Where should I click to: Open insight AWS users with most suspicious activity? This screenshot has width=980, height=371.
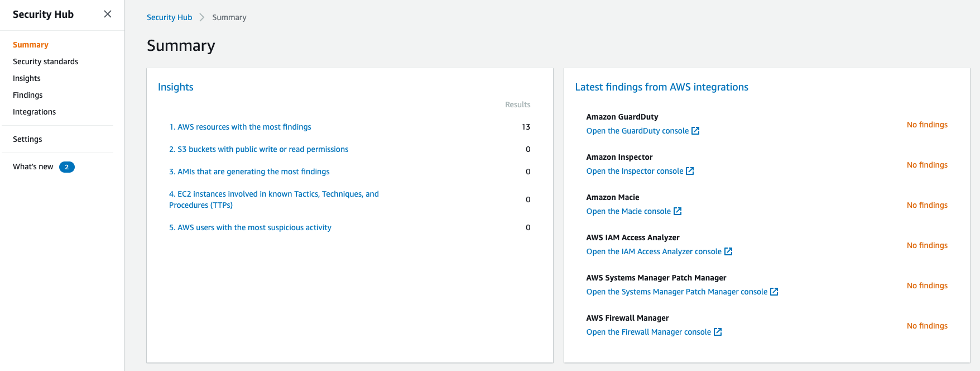point(251,227)
